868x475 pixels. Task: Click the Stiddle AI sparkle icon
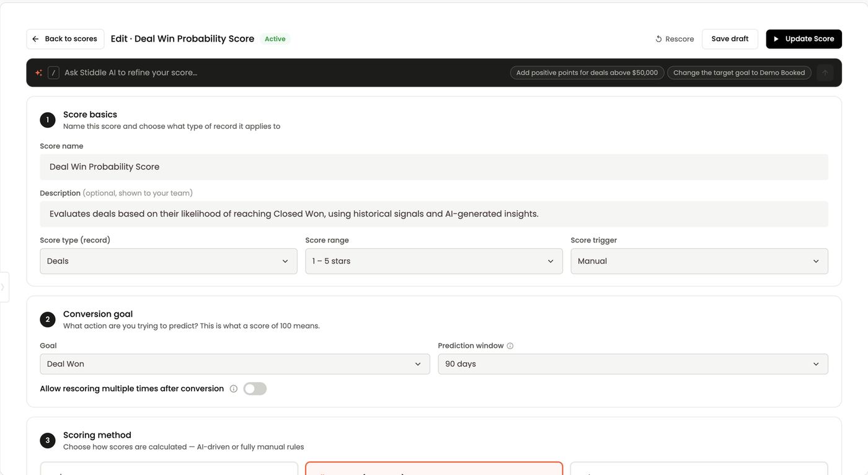38,73
